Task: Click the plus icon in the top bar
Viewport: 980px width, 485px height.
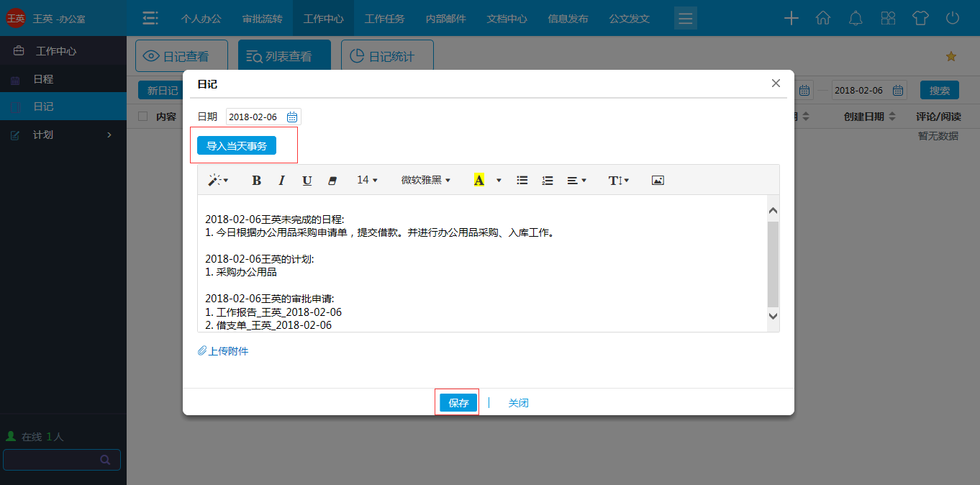Action: click(791, 18)
